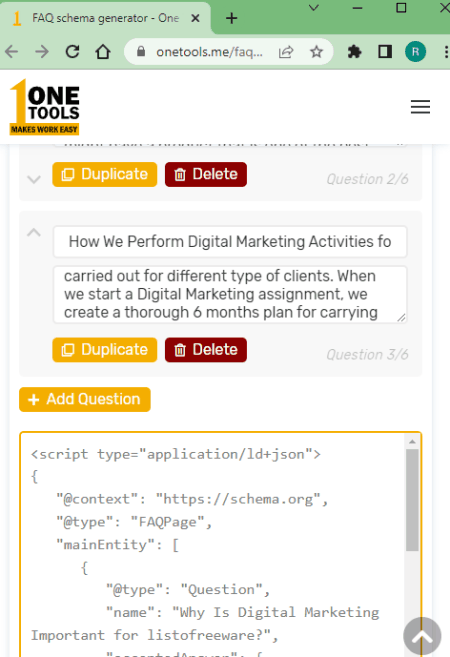Viewport: 450px width, 657px height.
Task: Duplicate Question 3/6
Action: point(105,350)
